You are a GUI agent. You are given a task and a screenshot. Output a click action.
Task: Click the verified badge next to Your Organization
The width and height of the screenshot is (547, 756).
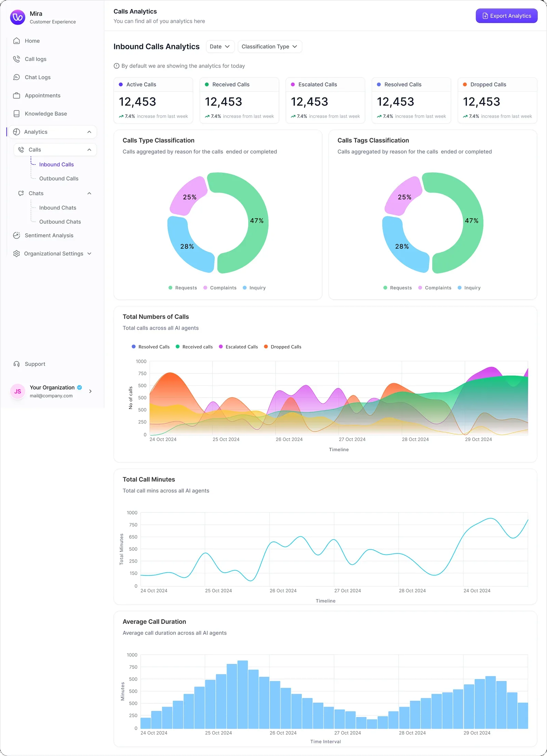point(80,388)
